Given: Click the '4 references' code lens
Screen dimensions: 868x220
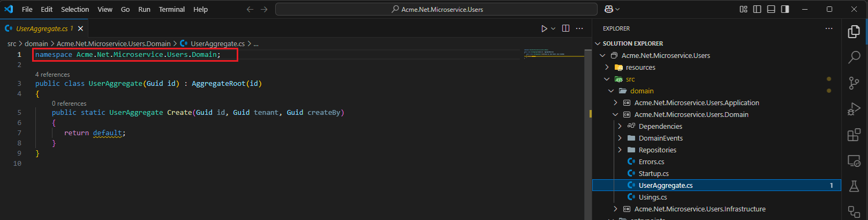Looking at the screenshot, I should click(x=52, y=75).
